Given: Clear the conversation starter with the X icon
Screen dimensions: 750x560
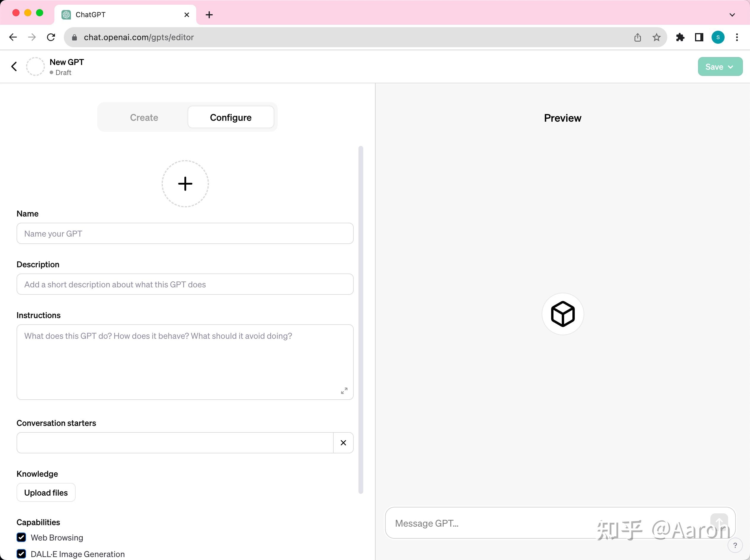Looking at the screenshot, I should click(x=343, y=443).
